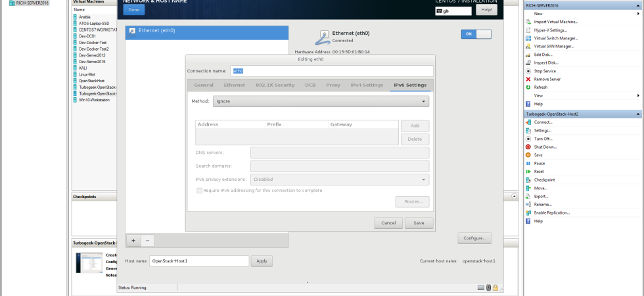Image resolution: width=644 pixels, height=296 pixels.
Task: Select RICH-SERVER2016 in the left tree
Action: coord(32,3)
